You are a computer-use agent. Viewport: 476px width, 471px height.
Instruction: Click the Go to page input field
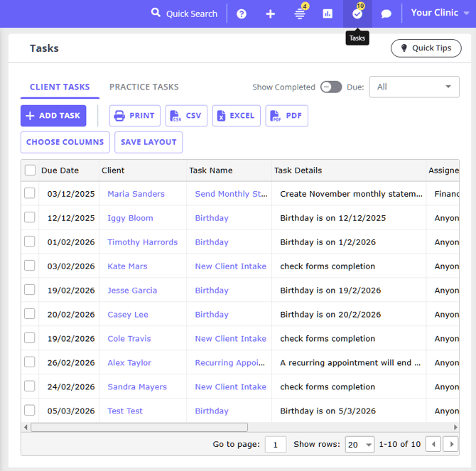tap(275, 445)
